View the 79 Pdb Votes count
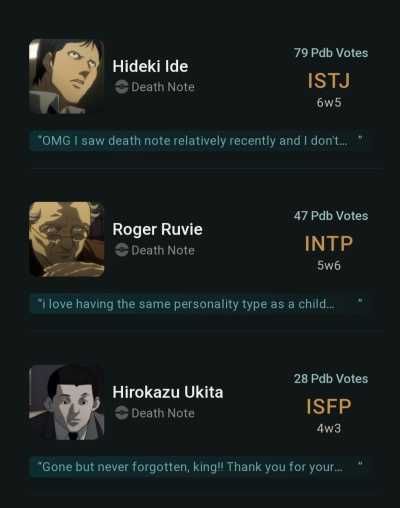Viewport: 400px width, 508px height. click(x=331, y=53)
